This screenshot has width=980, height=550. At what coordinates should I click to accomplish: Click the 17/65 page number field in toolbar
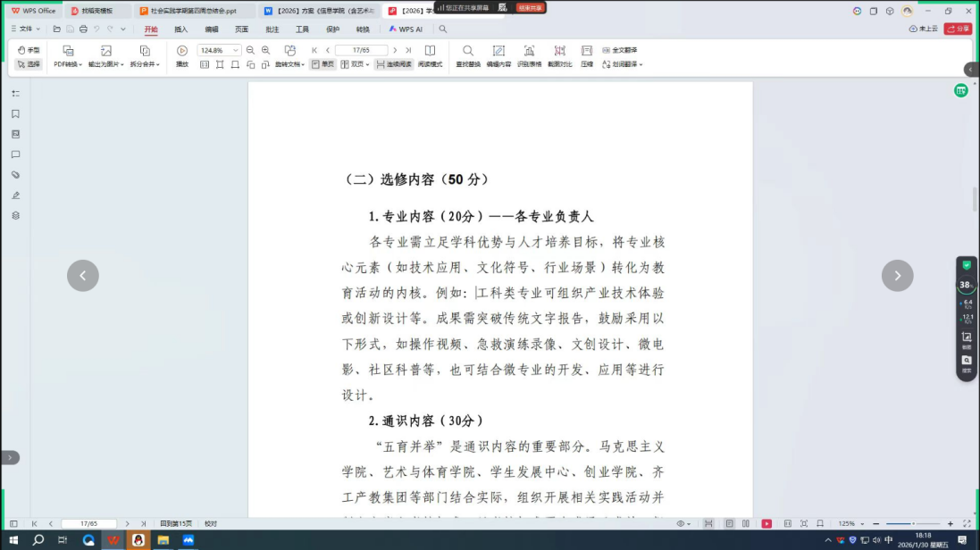click(361, 51)
